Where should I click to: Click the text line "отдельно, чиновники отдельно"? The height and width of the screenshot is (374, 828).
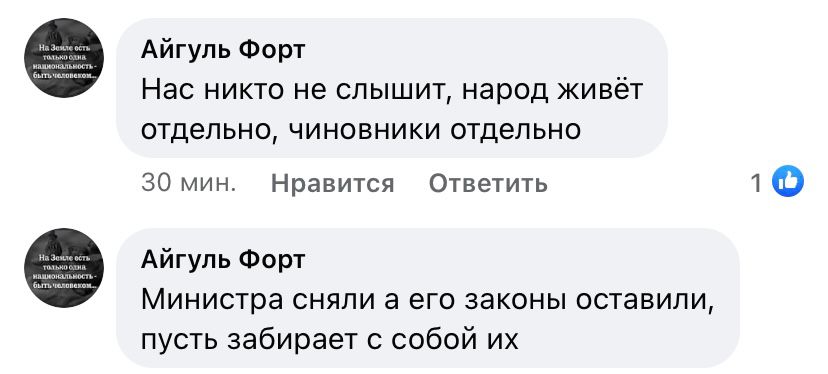click(361, 129)
